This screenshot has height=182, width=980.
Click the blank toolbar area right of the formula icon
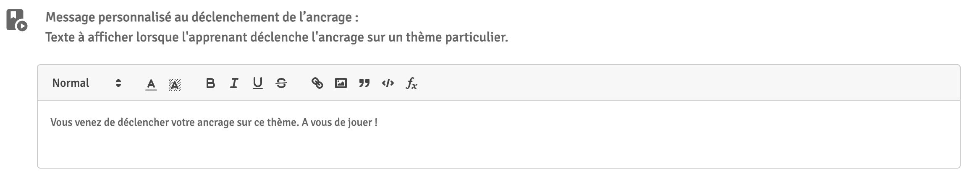(672, 83)
